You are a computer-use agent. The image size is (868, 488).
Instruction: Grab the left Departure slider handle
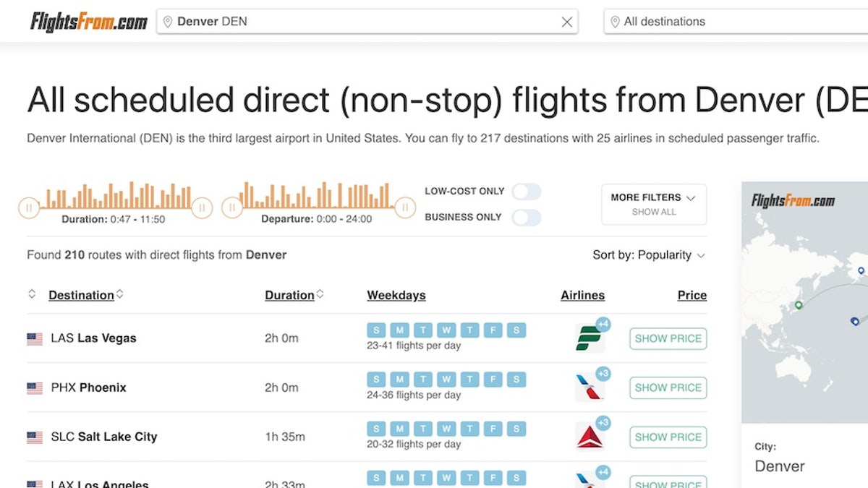tap(231, 208)
